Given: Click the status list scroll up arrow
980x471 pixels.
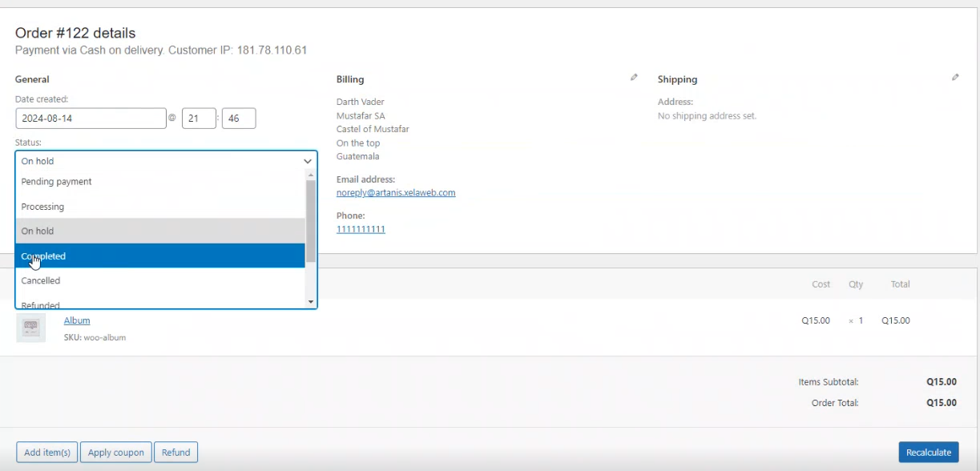Looking at the screenshot, I should point(311,174).
